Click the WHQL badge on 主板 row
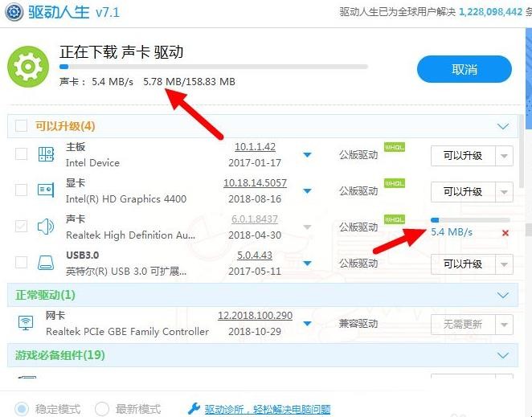Viewport: 532px width, 417px height. [x=395, y=147]
